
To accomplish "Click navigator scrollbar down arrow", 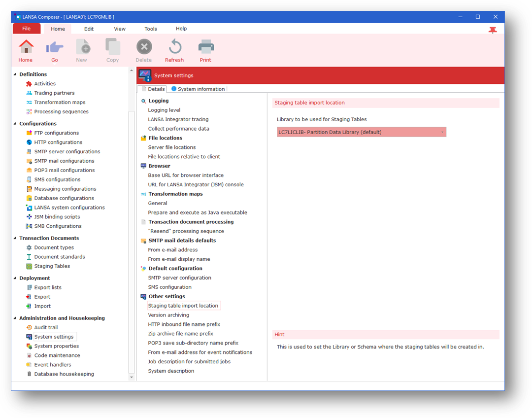I will [x=132, y=377].
